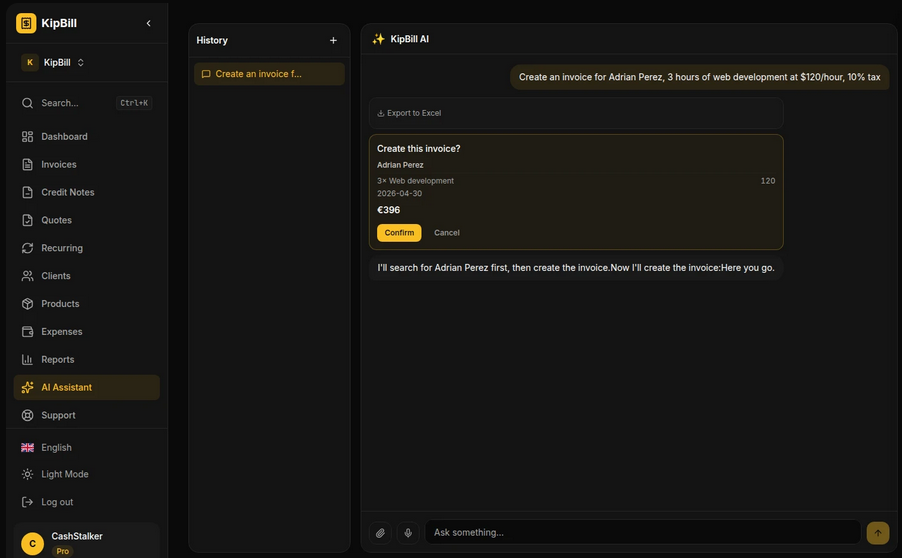The height and width of the screenshot is (558, 902).
Task: Click the Support lifebuoy icon
Action: click(27, 415)
